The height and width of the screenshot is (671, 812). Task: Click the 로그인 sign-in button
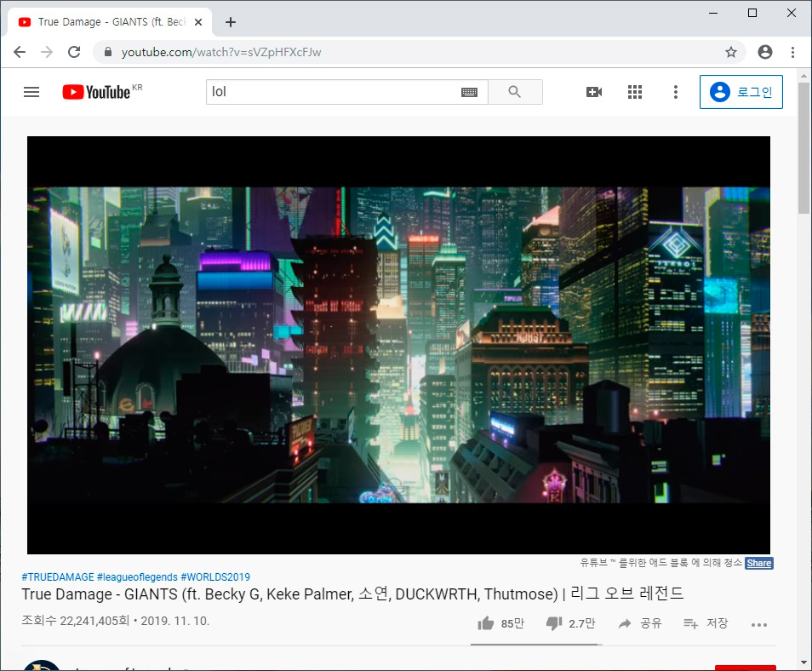(x=741, y=92)
